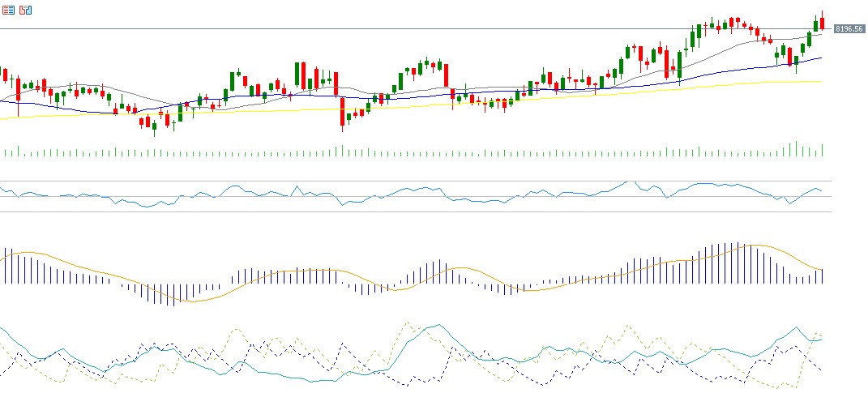868x410 pixels.
Task: Click the tallest green volume bar
Action: (x=795, y=148)
